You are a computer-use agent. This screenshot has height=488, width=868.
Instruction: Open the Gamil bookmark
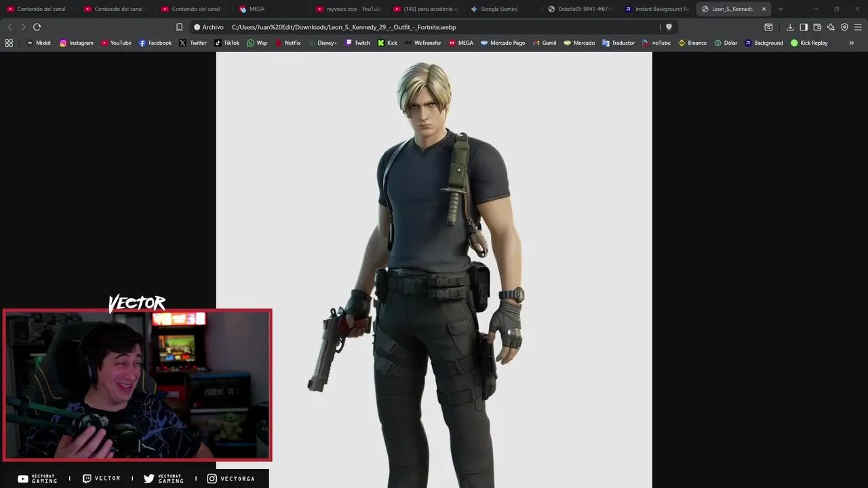point(545,43)
